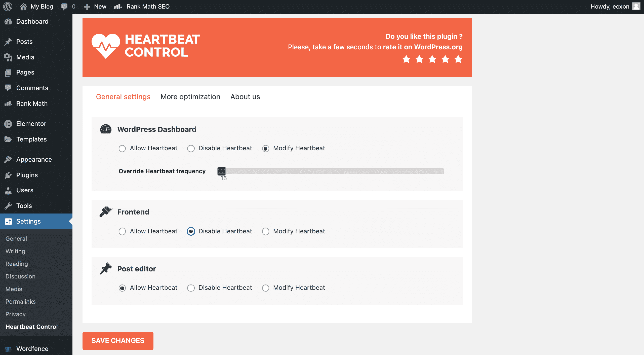The width and height of the screenshot is (644, 355).
Task: Click the WordPress logo icon in admin bar
Action: click(x=8, y=7)
